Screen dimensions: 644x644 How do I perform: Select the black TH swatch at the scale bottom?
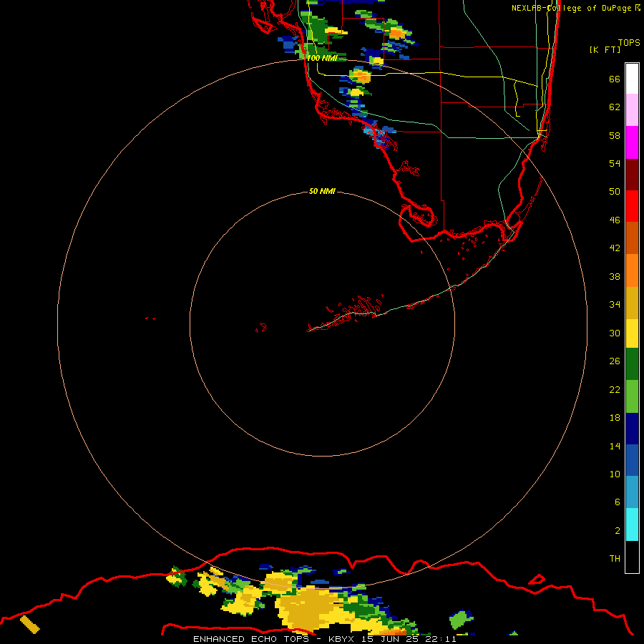pos(632,557)
